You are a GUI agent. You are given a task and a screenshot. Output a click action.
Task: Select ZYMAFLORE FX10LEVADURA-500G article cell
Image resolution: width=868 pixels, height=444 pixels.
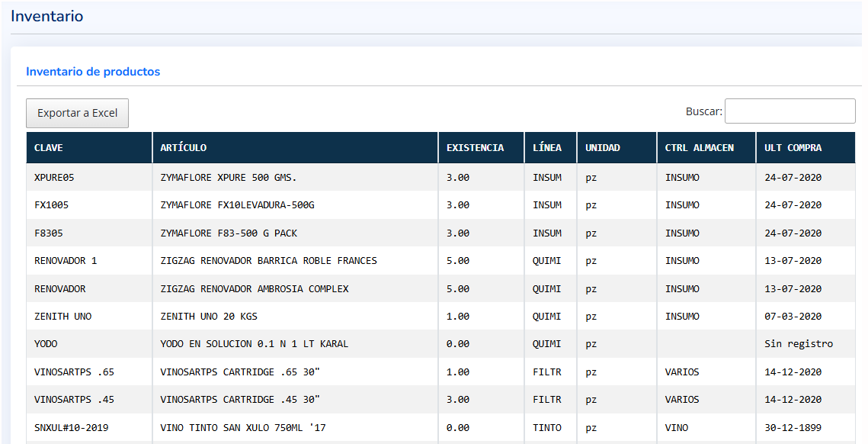(x=237, y=205)
